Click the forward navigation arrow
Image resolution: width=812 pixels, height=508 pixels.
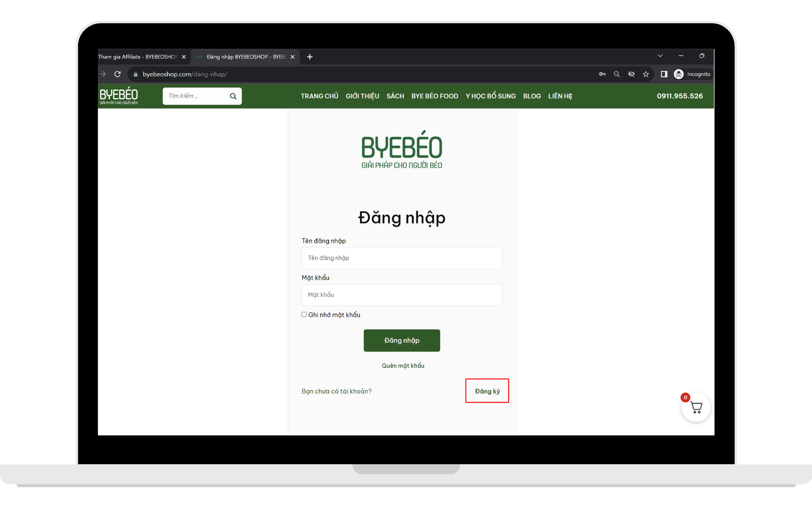click(103, 74)
